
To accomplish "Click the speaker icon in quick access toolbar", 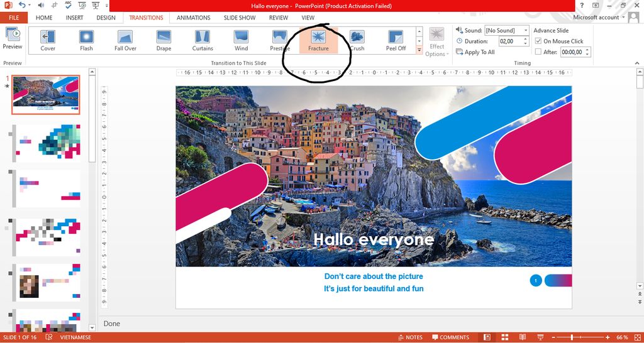I will click(x=41, y=5).
